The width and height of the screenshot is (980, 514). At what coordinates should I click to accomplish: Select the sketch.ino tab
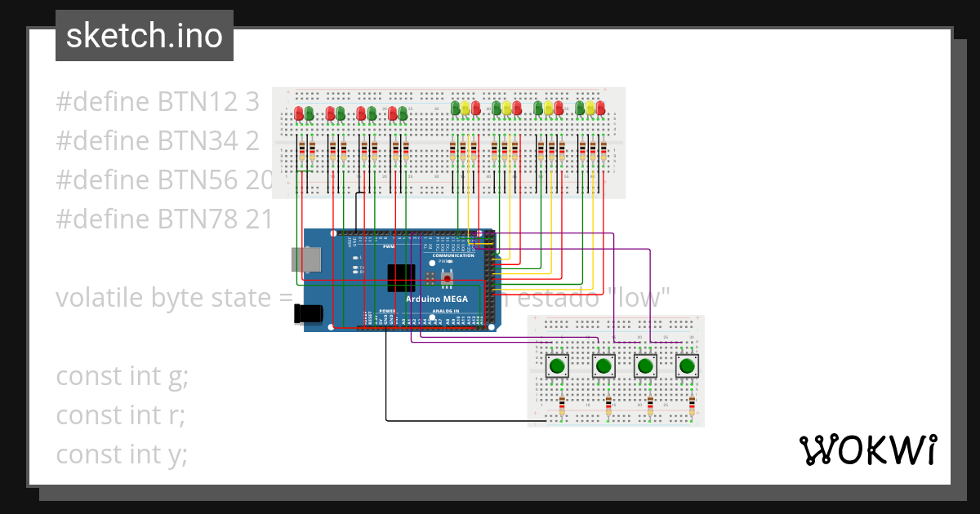pos(144,36)
